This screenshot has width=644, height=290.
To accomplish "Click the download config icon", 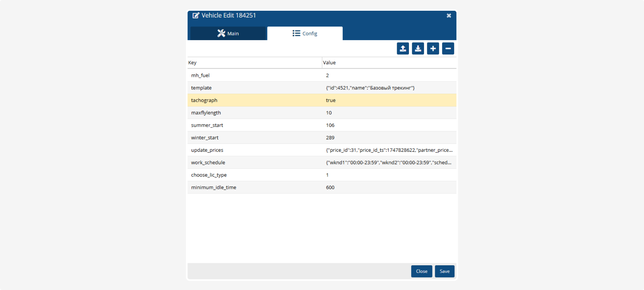I will [x=418, y=49].
